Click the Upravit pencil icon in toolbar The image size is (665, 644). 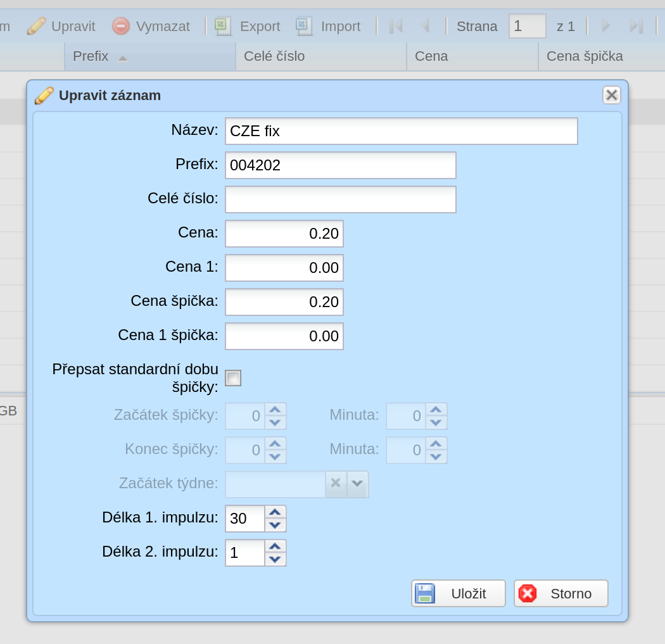[x=37, y=27]
